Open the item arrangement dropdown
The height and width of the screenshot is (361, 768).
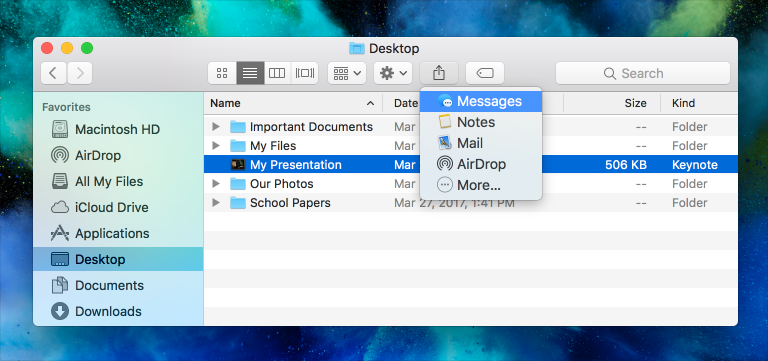coord(347,73)
